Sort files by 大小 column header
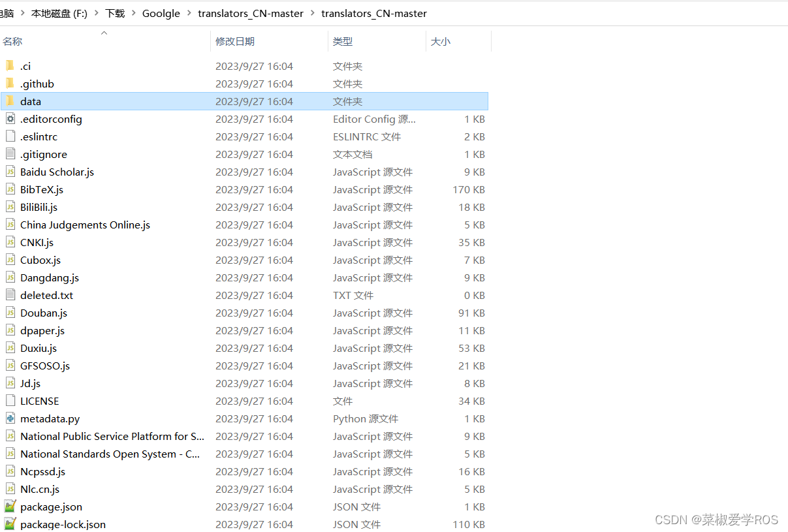This screenshot has width=788, height=532. [441, 41]
